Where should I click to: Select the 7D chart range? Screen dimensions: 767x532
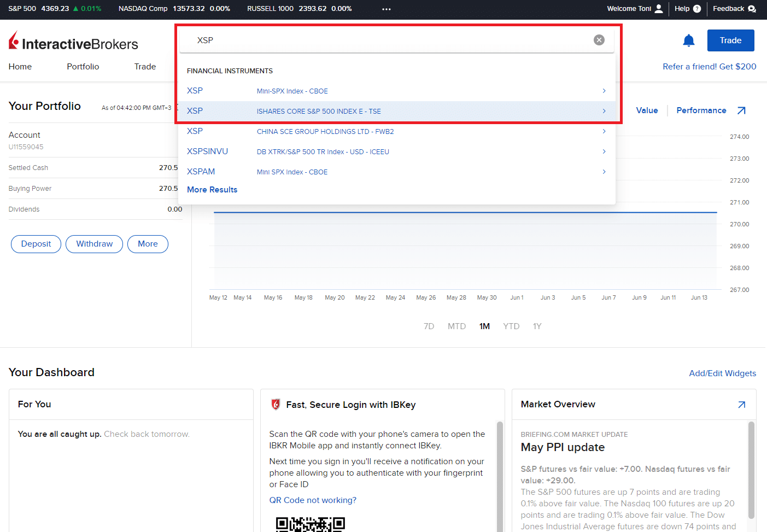pyautogui.click(x=429, y=326)
